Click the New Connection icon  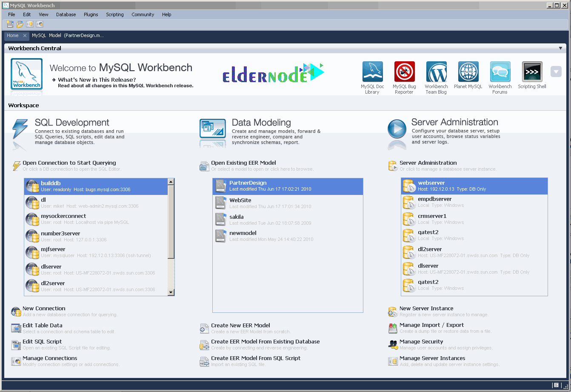[15, 311]
